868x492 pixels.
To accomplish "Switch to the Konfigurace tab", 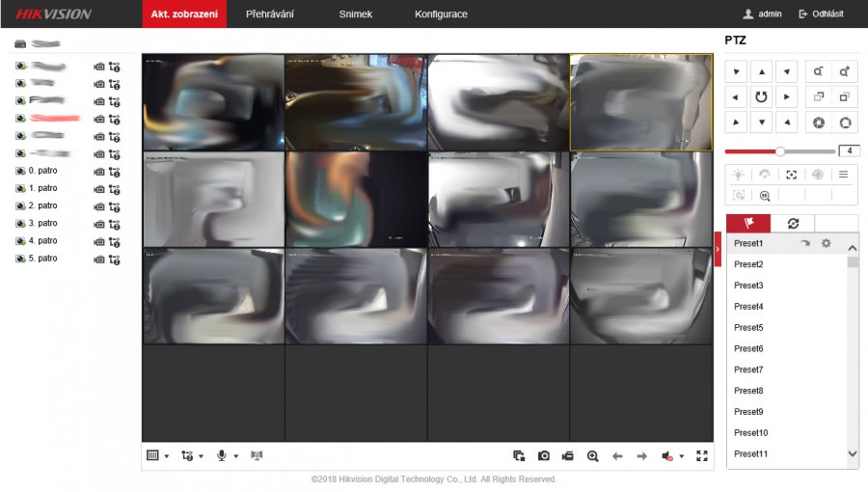I will tap(441, 14).
